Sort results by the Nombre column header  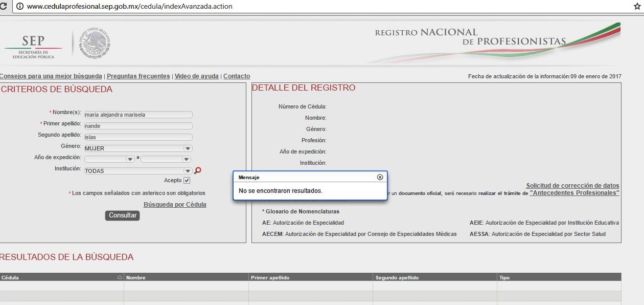tap(135, 277)
